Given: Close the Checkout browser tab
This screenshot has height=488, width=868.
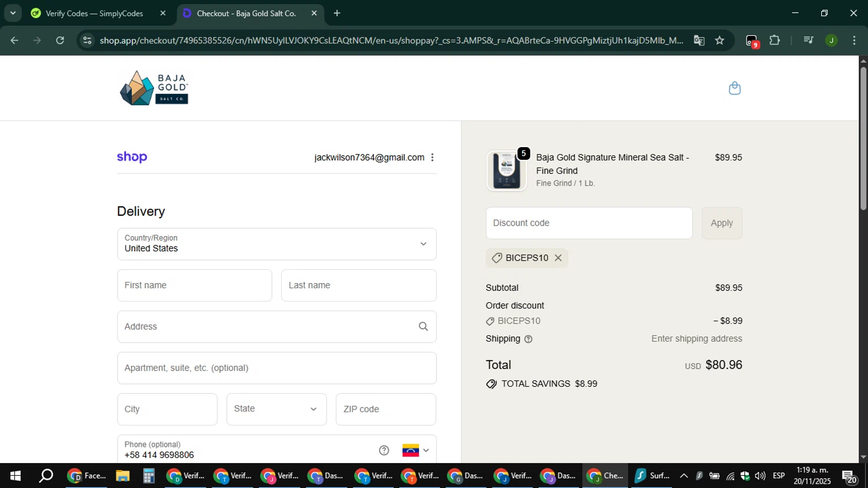Looking at the screenshot, I should 314,13.
